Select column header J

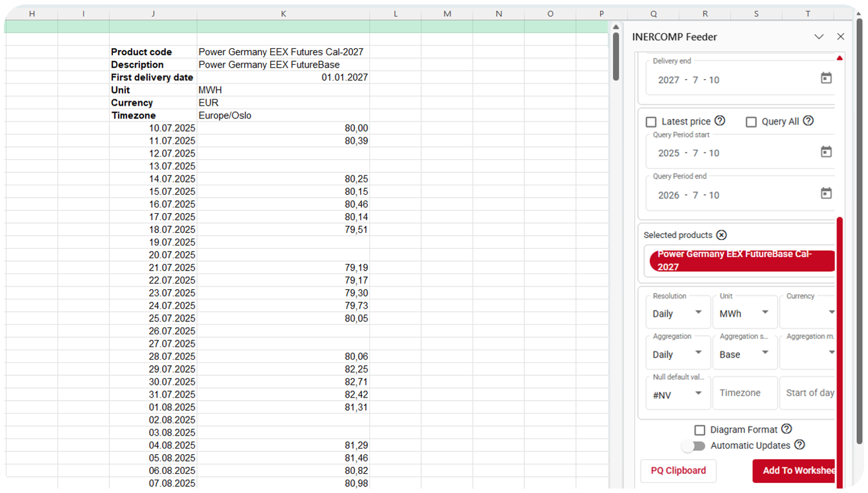click(x=153, y=13)
